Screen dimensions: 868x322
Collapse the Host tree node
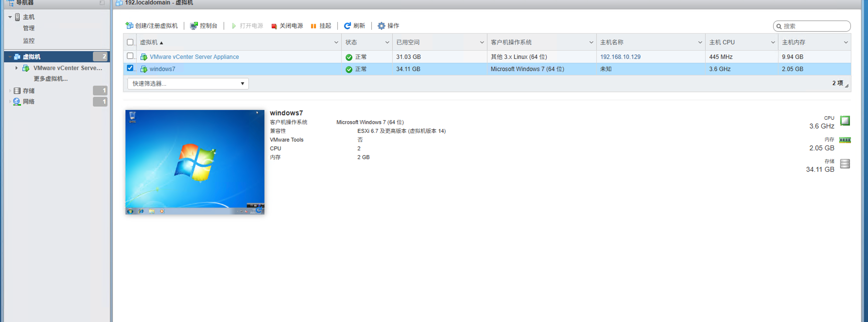pos(10,17)
